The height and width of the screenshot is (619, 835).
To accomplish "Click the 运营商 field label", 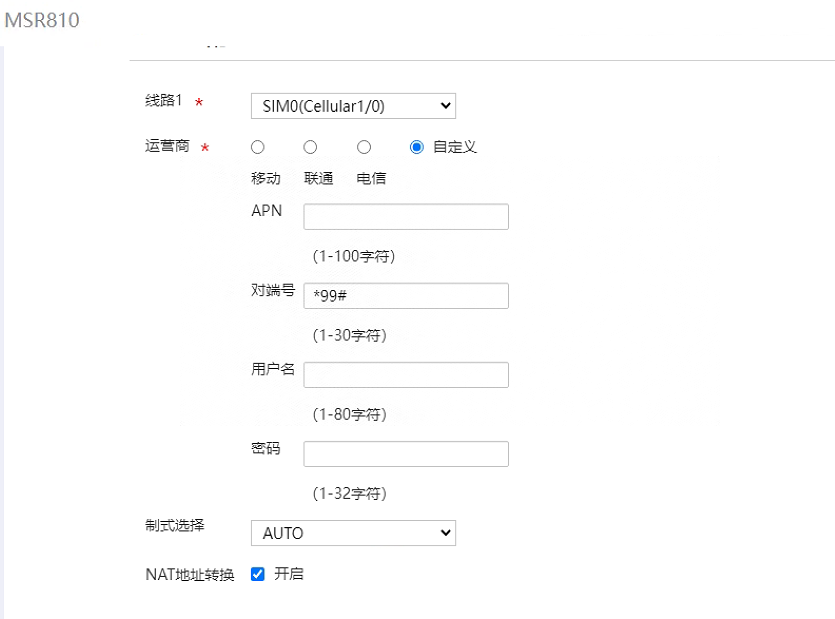I will (x=167, y=146).
